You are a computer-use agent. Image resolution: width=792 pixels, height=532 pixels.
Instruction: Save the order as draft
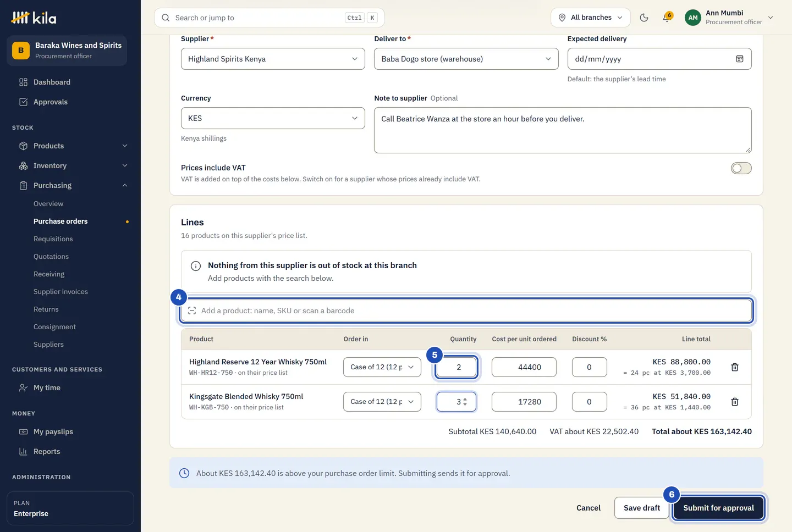642,508
